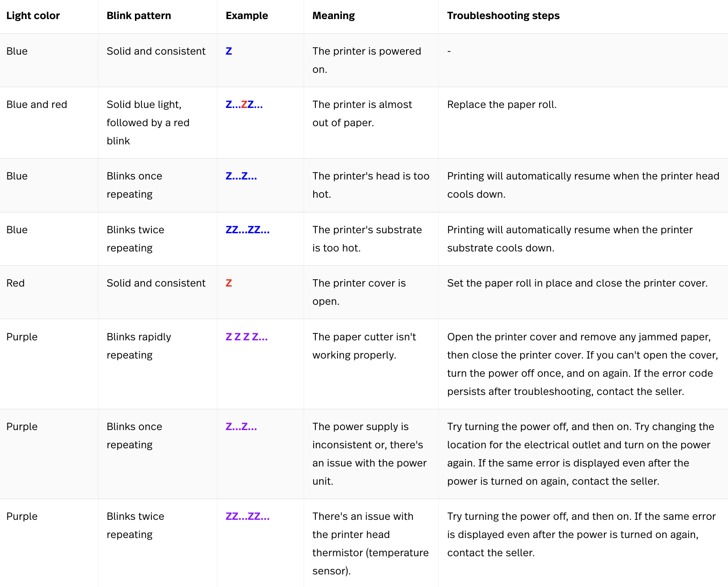
Task: Select the "Example" column header
Action: coord(246,16)
